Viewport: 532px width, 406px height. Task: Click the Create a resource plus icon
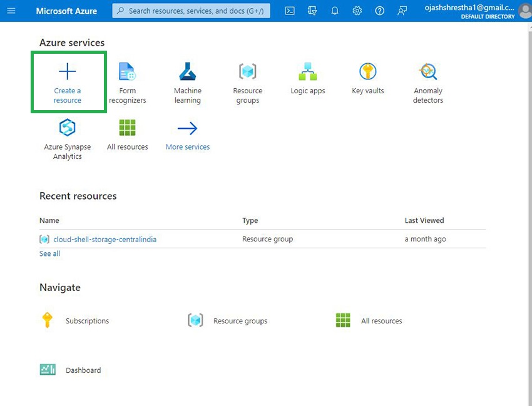[67, 71]
